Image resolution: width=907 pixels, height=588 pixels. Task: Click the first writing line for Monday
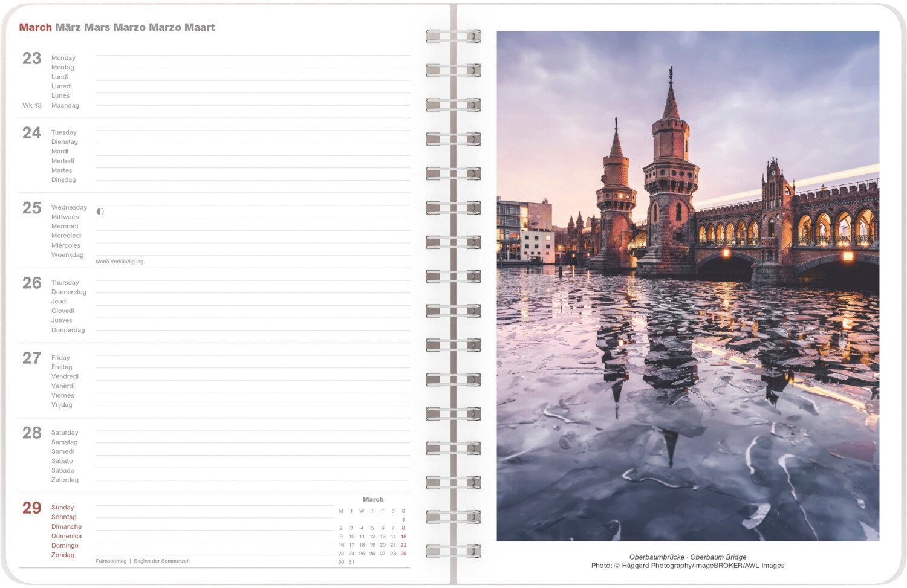(253, 55)
